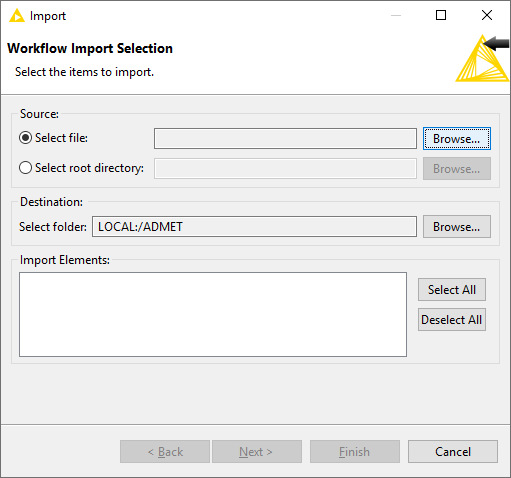Image resolution: width=511 pixels, height=478 pixels.
Task: Go to previous page with Back button
Action: click(x=165, y=452)
